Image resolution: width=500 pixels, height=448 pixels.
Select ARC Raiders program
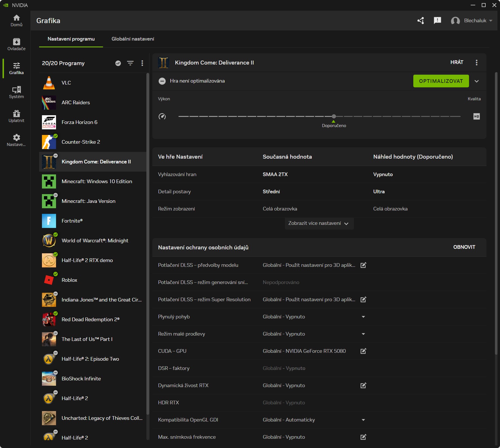pyautogui.click(x=93, y=103)
